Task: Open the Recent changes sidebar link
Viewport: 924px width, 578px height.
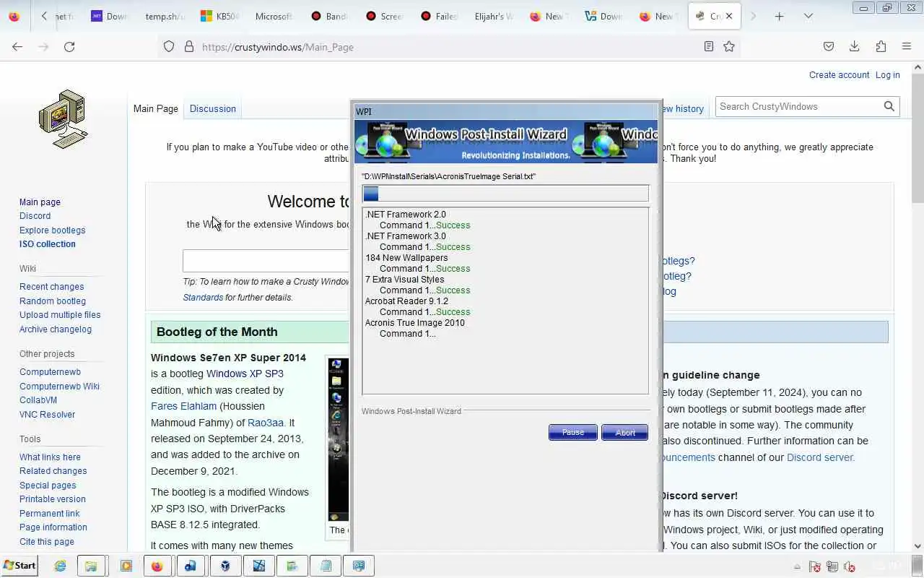Action: (51, 287)
